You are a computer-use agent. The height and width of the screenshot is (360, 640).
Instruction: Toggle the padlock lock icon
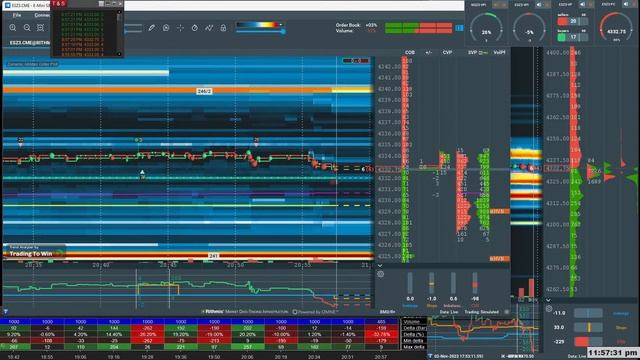(x=223, y=28)
